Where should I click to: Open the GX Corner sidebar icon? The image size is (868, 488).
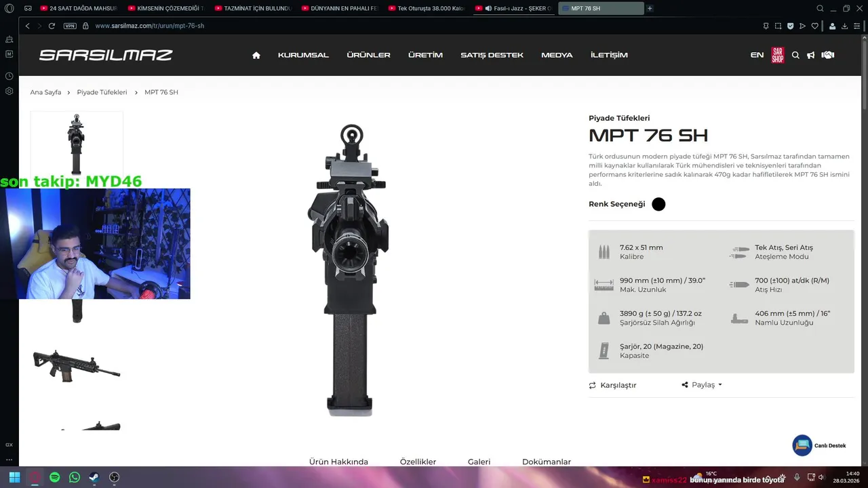point(9,445)
